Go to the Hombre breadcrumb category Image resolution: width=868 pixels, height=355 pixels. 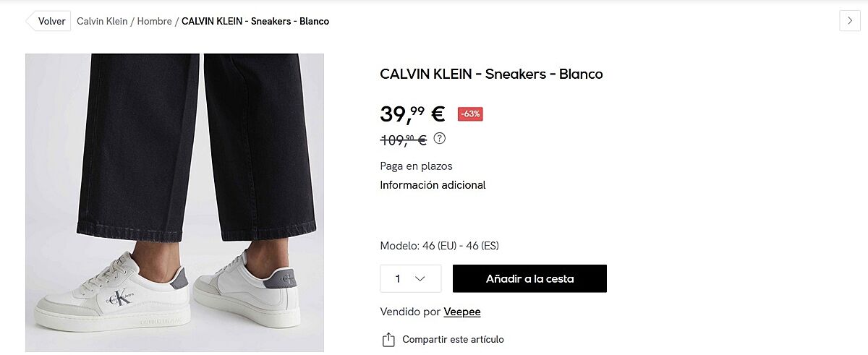pos(154,21)
